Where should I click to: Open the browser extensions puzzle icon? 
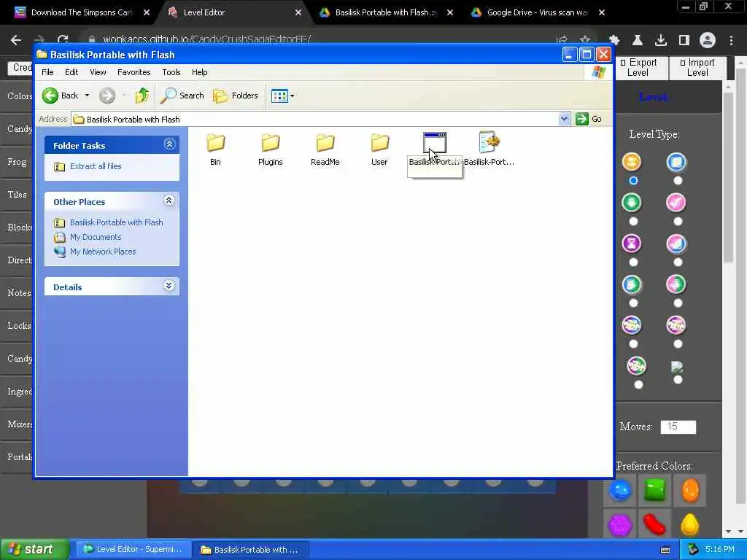pyautogui.click(x=614, y=40)
